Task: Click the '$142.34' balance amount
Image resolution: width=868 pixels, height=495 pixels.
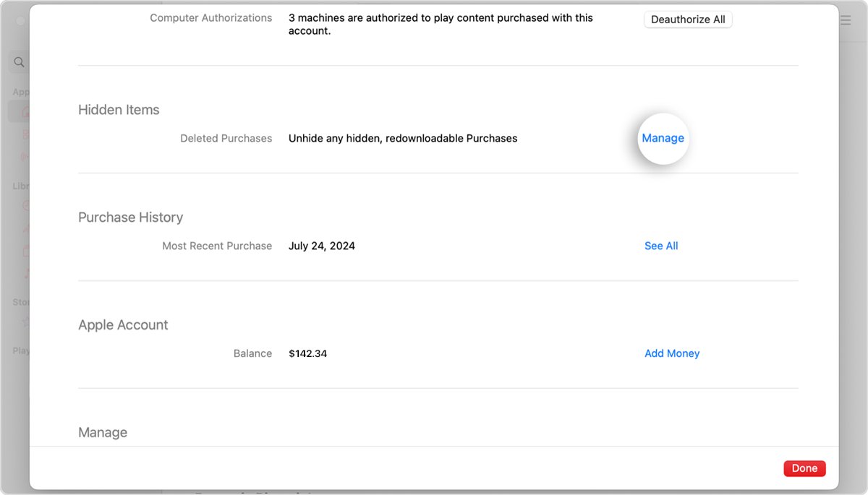Action: pos(307,353)
